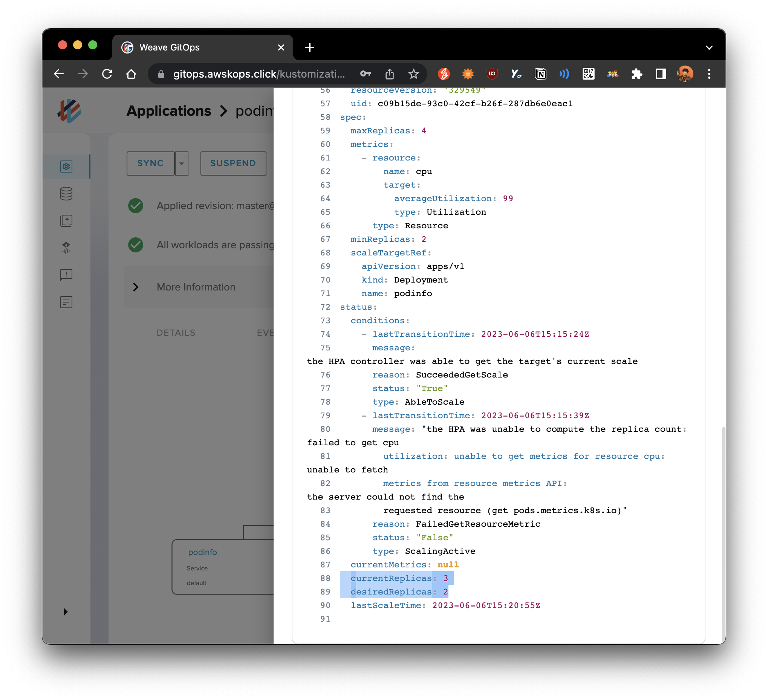Open the Chrome extensions puzzle menu
The width and height of the screenshot is (768, 700).
coord(636,74)
